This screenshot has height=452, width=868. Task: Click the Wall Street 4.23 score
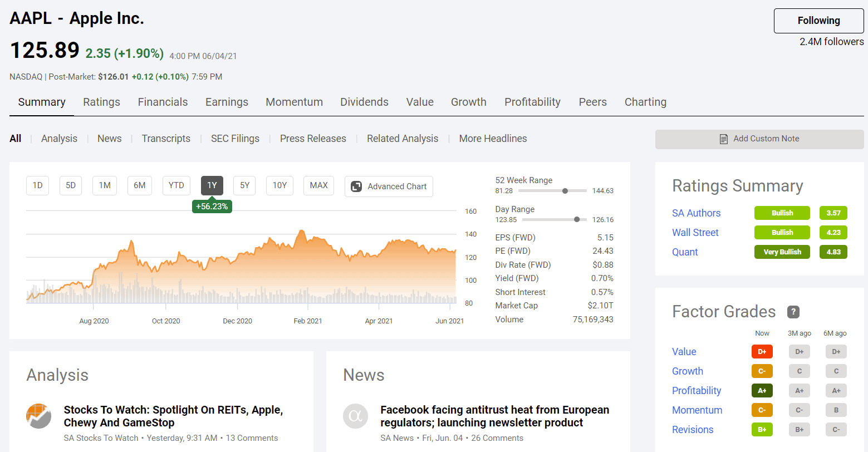tap(833, 233)
